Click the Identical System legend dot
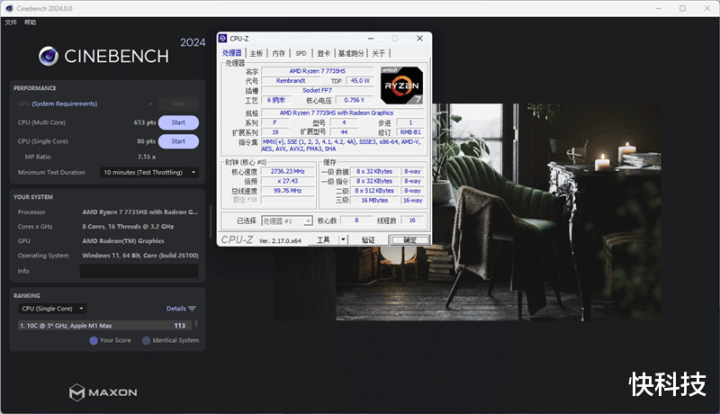The image size is (720, 414). point(146,341)
